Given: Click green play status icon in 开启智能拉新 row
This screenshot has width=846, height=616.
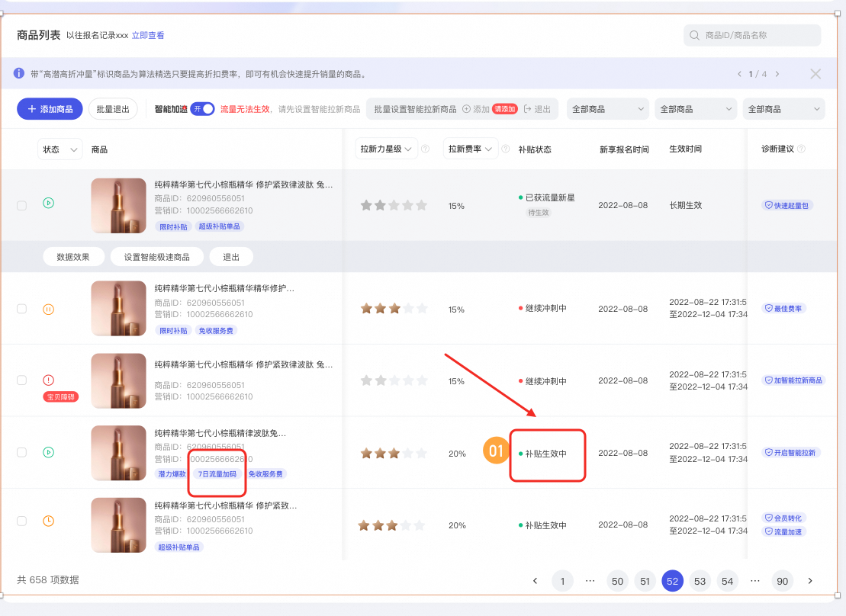Looking at the screenshot, I should click(49, 452).
